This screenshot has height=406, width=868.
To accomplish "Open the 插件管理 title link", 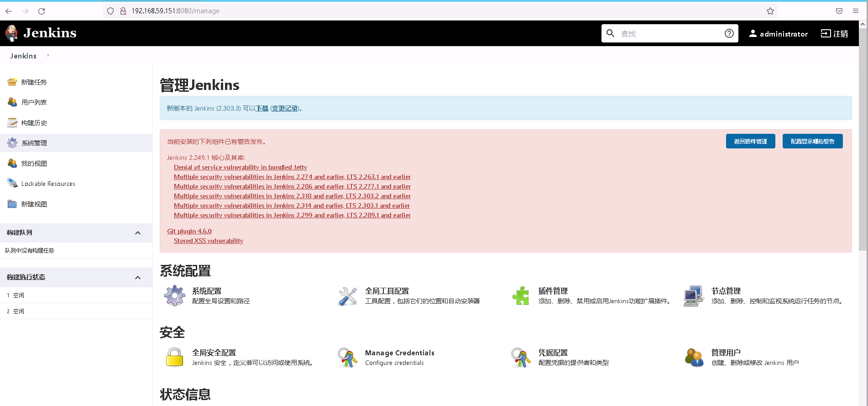I will [553, 291].
